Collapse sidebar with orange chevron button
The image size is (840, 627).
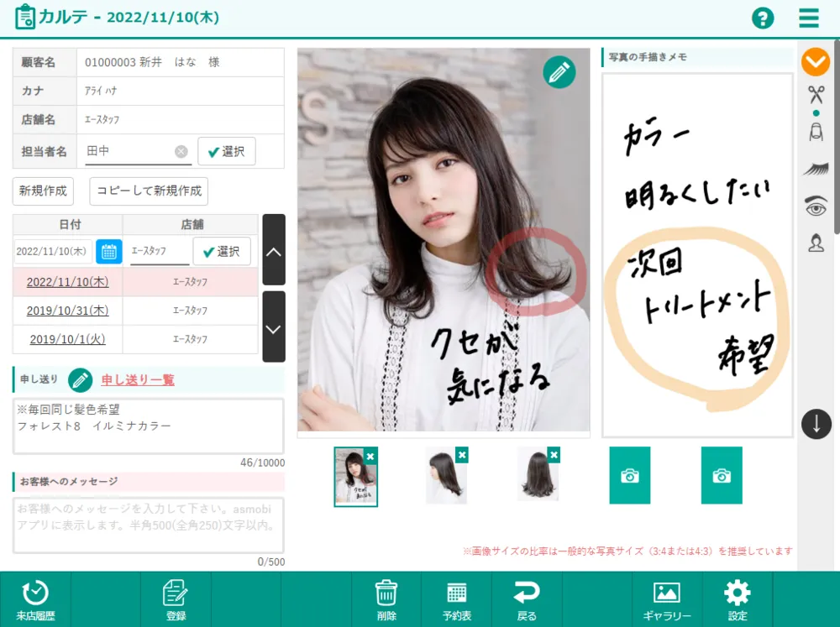[x=816, y=61]
